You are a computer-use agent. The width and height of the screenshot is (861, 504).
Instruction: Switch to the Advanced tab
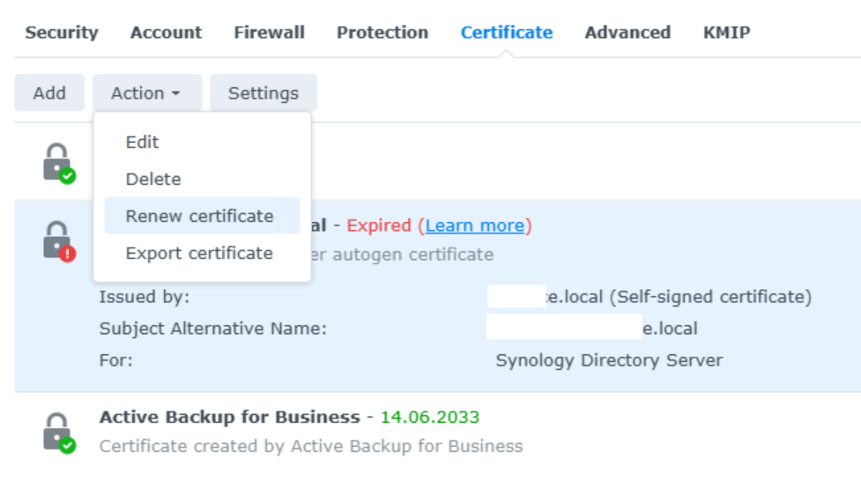627,33
